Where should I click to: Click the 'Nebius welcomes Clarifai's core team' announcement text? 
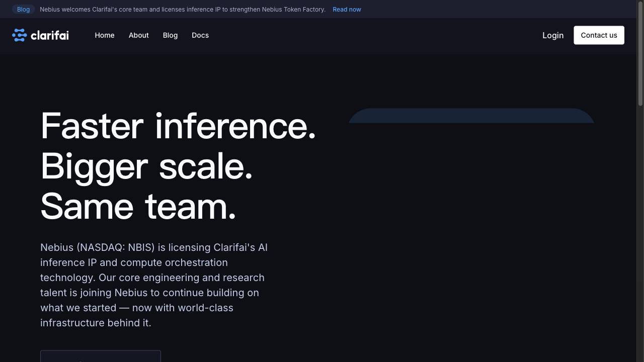coord(183,10)
